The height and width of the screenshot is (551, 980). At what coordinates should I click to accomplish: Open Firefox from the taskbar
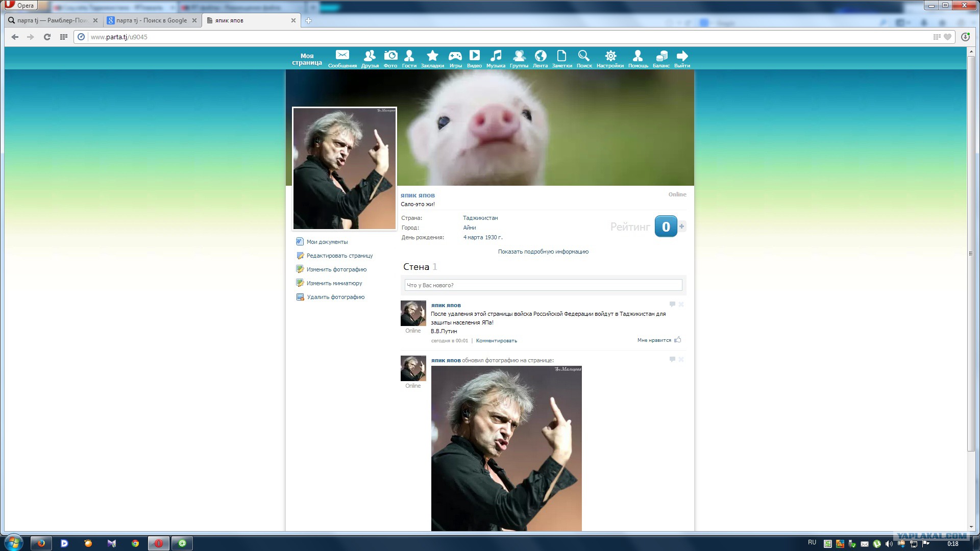pos(41,543)
